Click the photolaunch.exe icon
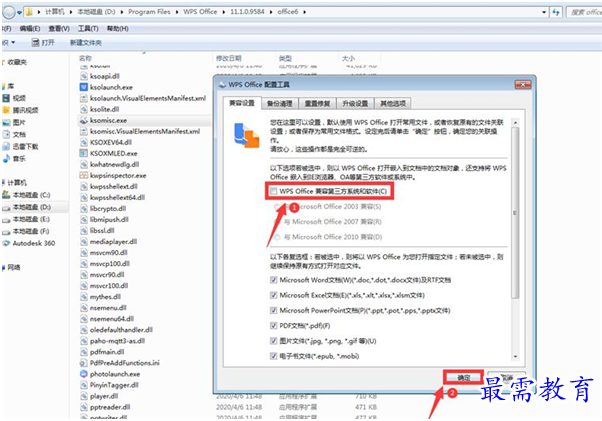 84,374
